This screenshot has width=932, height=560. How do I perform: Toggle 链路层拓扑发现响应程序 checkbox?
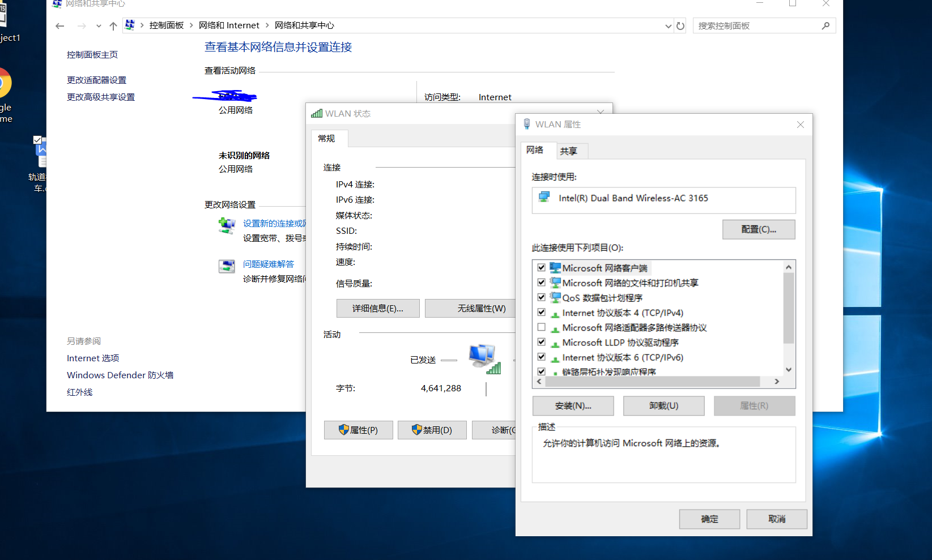542,371
